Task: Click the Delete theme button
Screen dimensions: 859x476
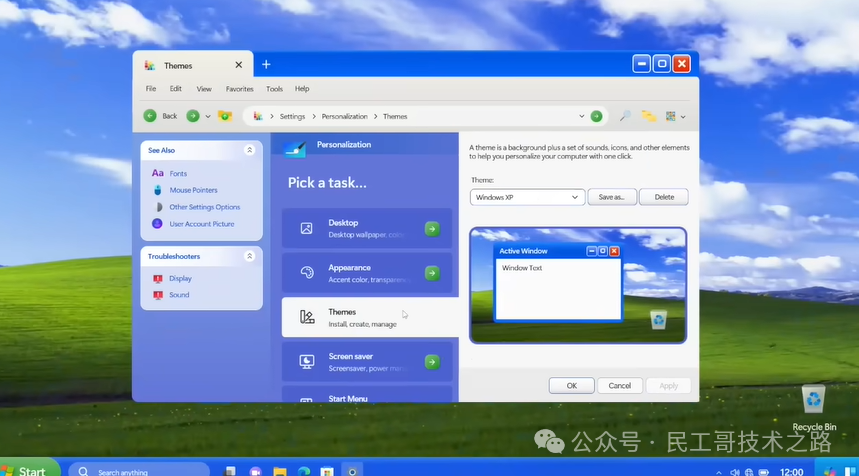Action: point(664,197)
